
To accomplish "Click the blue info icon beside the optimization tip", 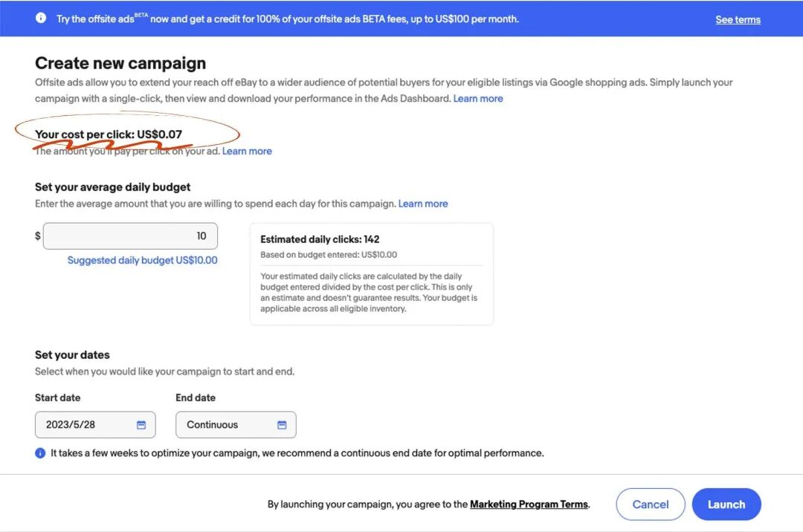I will (40, 453).
